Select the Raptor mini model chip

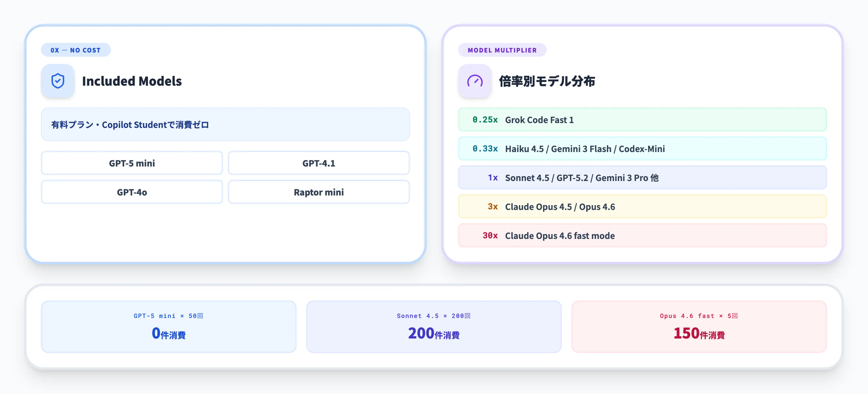click(x=319, y=192)
